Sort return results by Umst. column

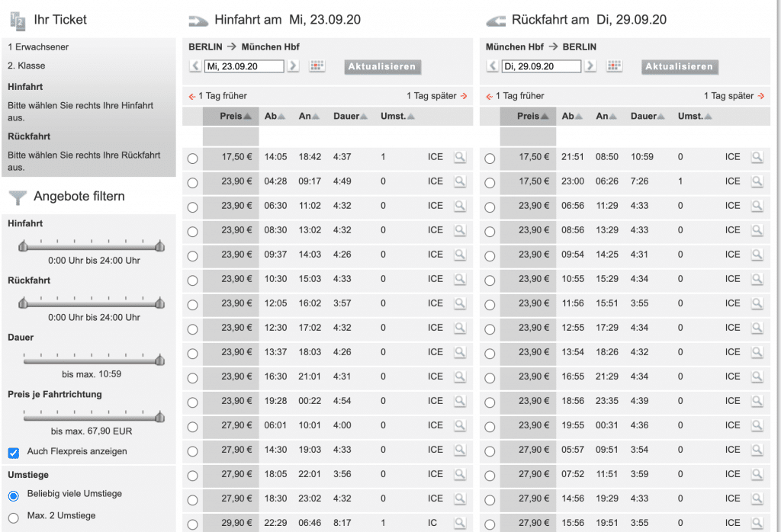point(695,117)
